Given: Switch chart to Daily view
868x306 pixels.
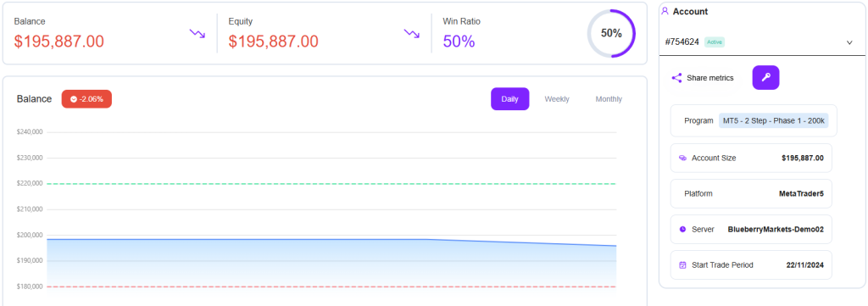Looking at the screenshot, I should pos(509,99).
